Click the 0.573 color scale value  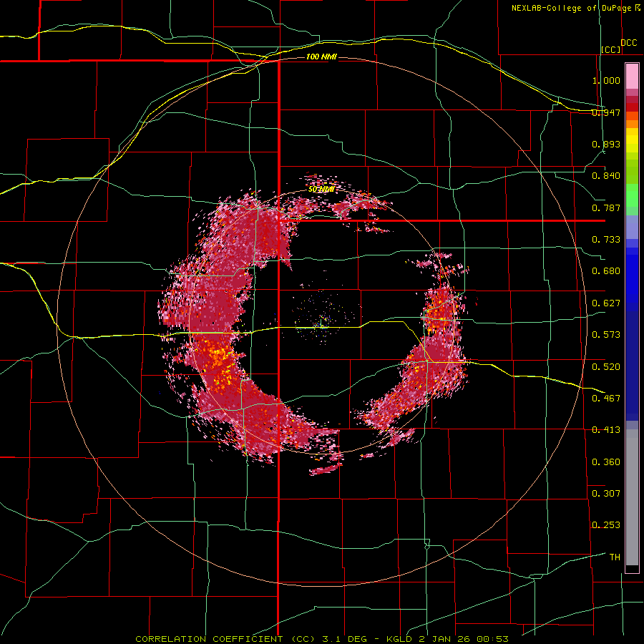coord(606,335)
